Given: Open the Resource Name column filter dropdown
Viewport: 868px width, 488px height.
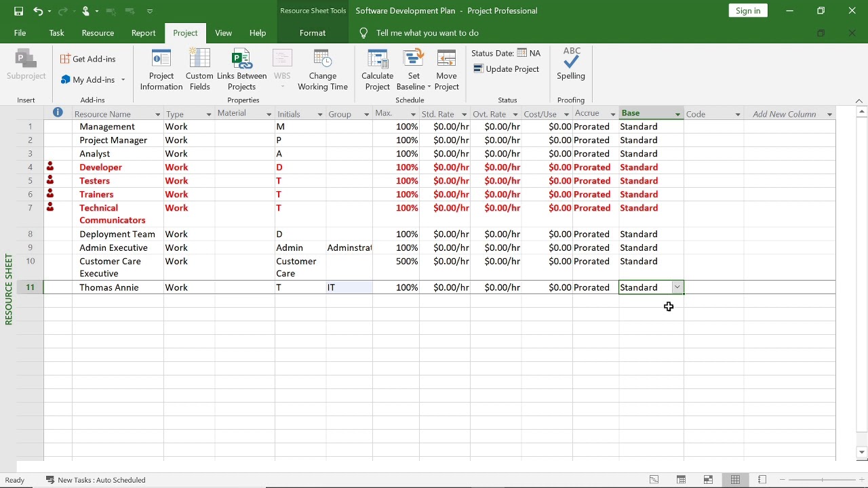Looking at the screenshot, I should click(x=157, y=115).
